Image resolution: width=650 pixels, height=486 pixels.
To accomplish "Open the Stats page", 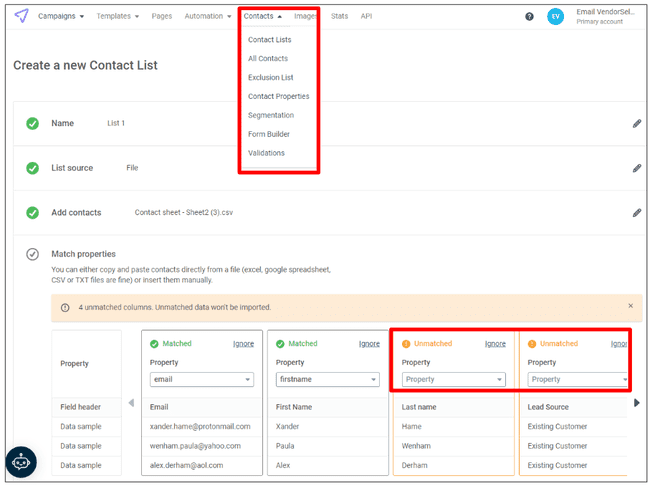I will tap(339, 16).
